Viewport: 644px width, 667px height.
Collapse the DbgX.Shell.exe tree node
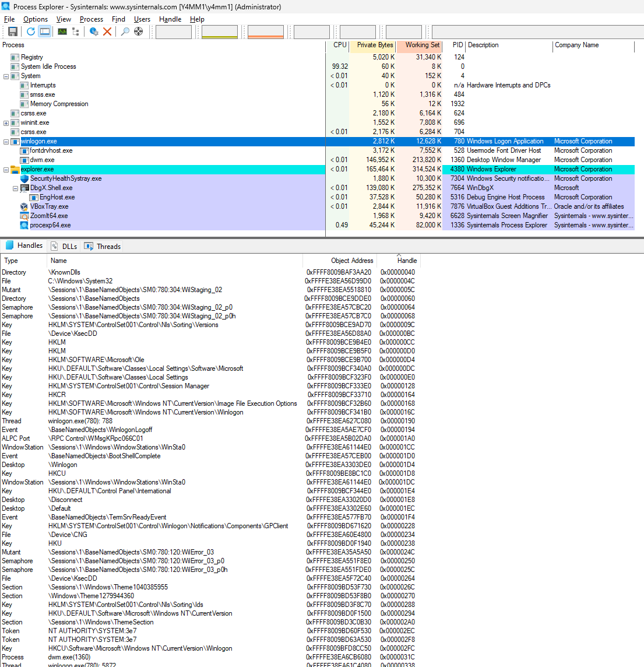click(16, 188)
